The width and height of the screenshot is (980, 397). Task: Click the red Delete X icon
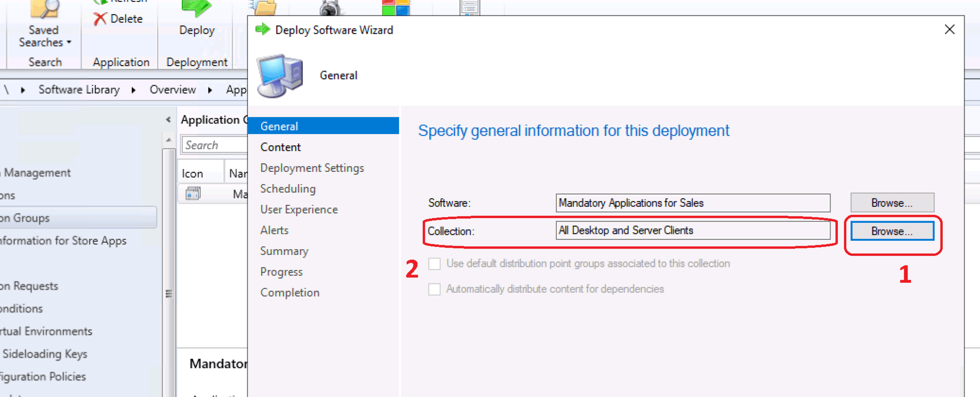click(x=100, y=19)
